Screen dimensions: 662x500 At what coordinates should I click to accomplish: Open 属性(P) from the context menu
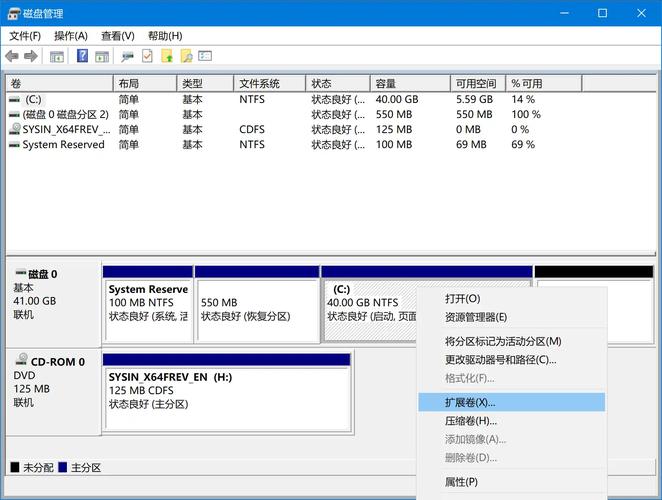tap(511, 482)
